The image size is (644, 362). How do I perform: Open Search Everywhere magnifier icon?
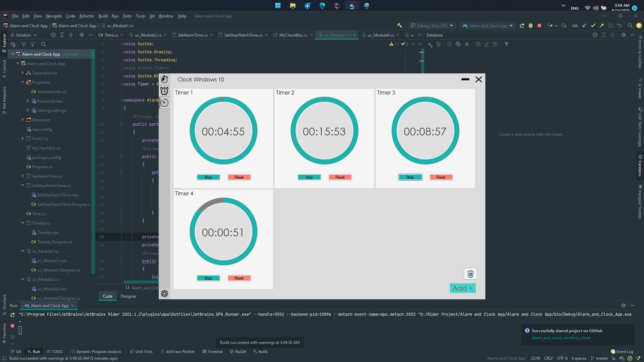point(630,25)
